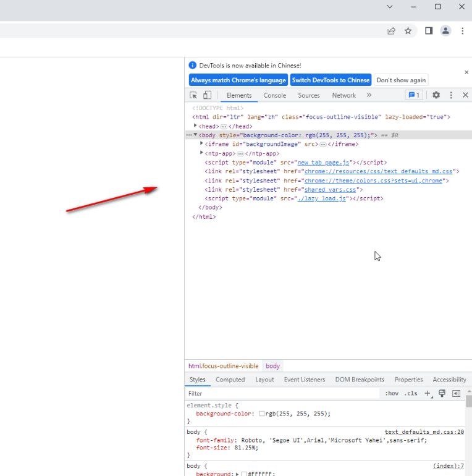Switch to the Accessibility pane tab

tap(449, 380)
